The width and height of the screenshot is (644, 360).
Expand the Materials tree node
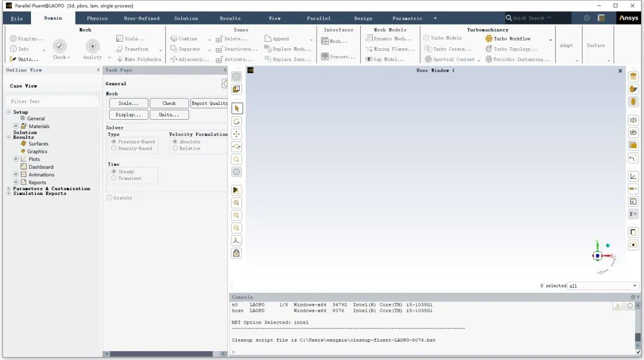[x=16, y=126]
